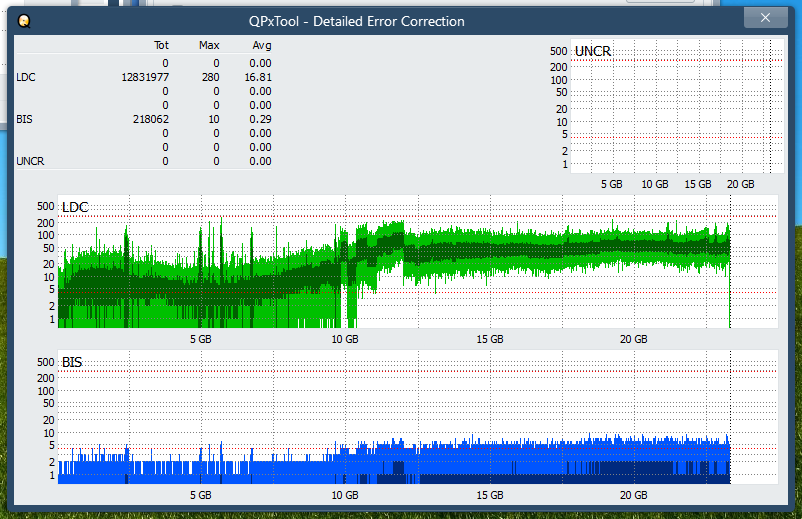
Task: Click the 10 GB axis label under LDC chart
Action: [x=345, y=339]
